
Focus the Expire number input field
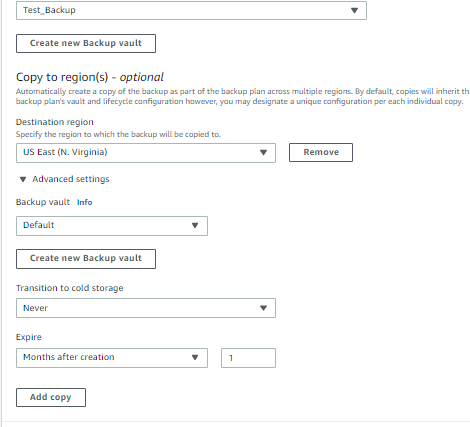tap(248, 358)
